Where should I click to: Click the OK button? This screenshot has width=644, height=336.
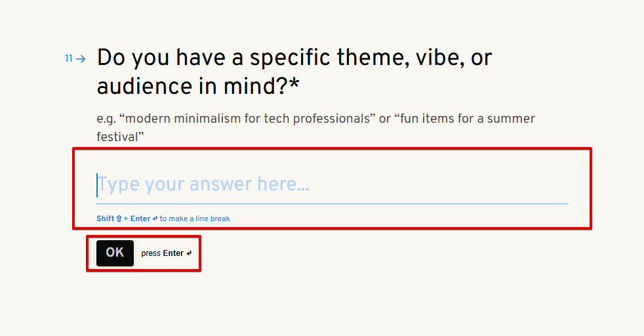click(115, 253)
